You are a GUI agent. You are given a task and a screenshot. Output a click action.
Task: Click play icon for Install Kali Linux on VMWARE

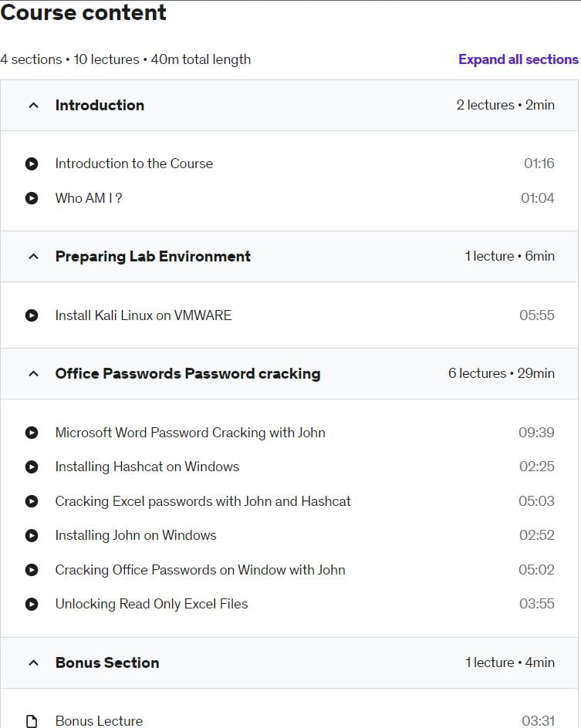point(32,315)
